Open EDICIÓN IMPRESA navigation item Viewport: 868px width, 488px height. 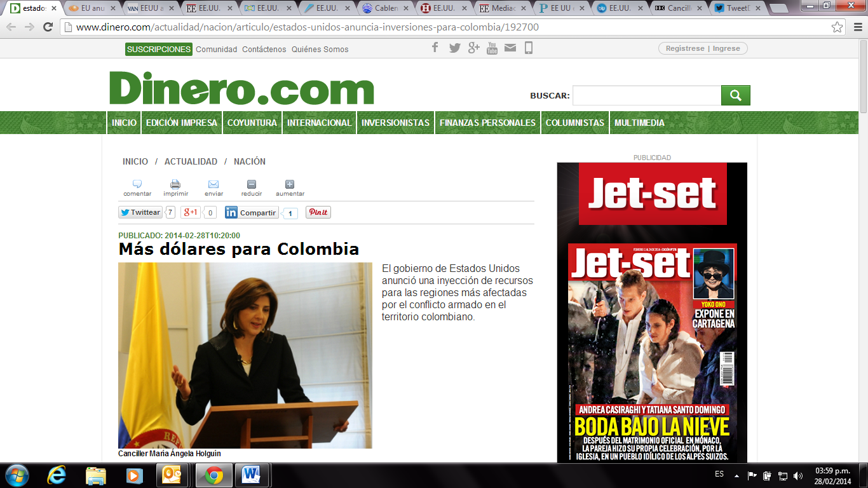182,123
